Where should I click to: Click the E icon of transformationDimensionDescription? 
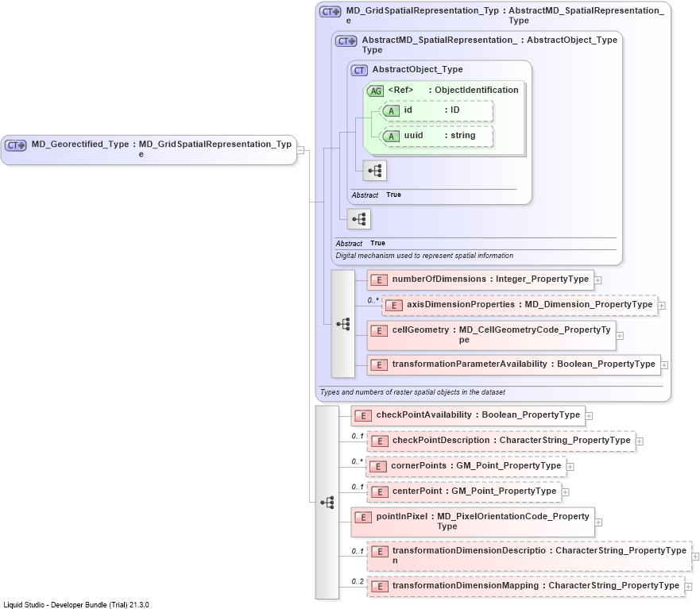click(x=380, y=552)
